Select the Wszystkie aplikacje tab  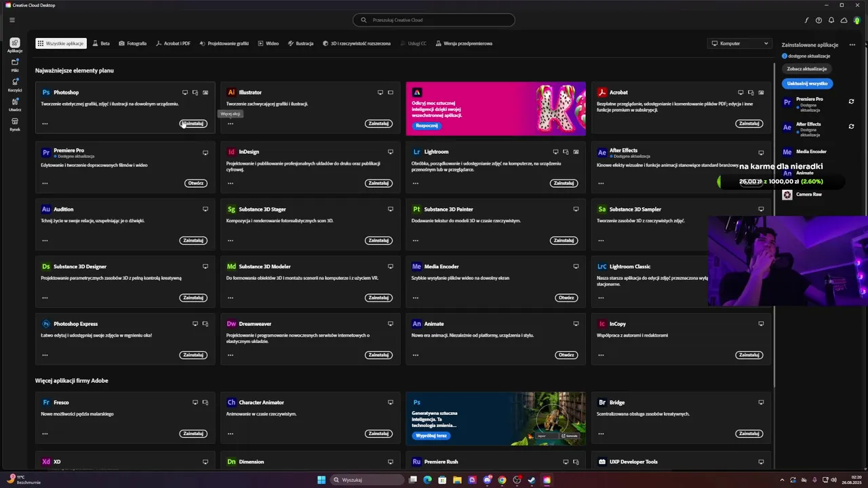61,43
